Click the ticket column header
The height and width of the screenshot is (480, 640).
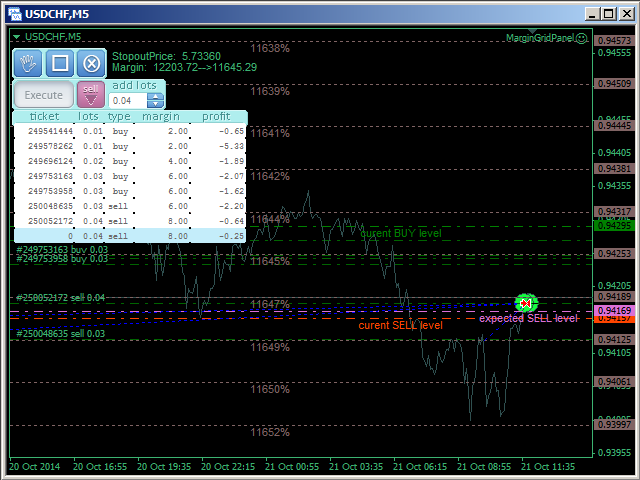pos(44,117)
